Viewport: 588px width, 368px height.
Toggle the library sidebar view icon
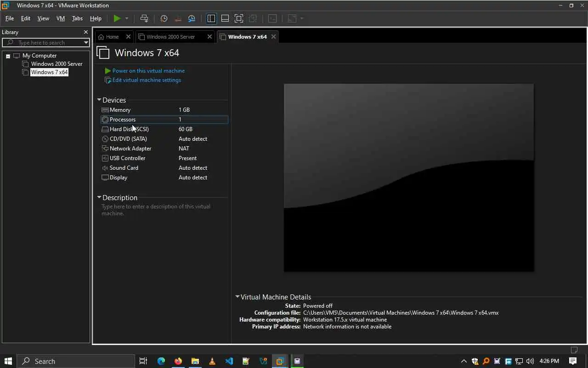click(211, 18)
